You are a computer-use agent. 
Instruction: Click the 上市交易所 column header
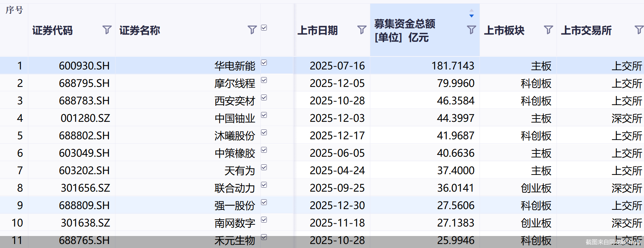click(586, 31)
